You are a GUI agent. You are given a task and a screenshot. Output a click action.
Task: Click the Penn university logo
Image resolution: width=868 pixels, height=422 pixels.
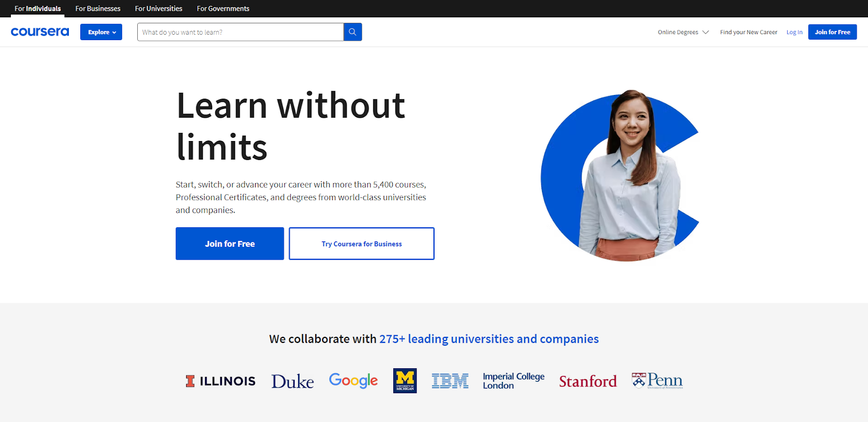pyautogui.click(x=657, y=381)
